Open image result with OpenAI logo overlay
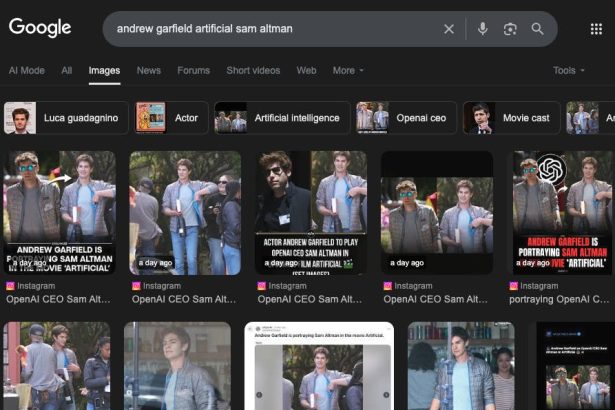The width and height of the screenshot is (615, 410). click(562, 213)
